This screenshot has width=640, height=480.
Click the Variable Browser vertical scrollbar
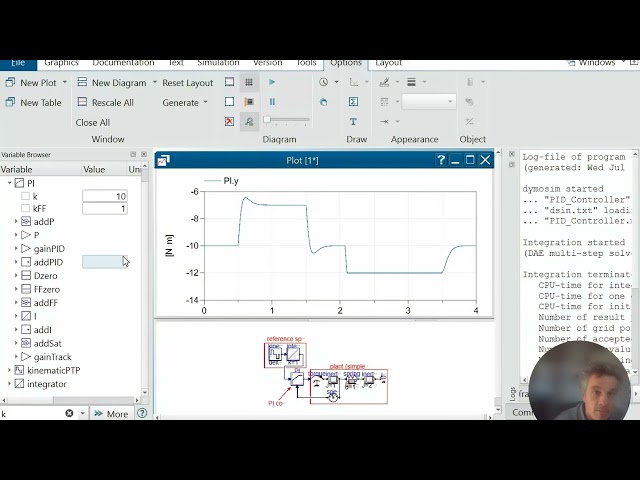144,278
